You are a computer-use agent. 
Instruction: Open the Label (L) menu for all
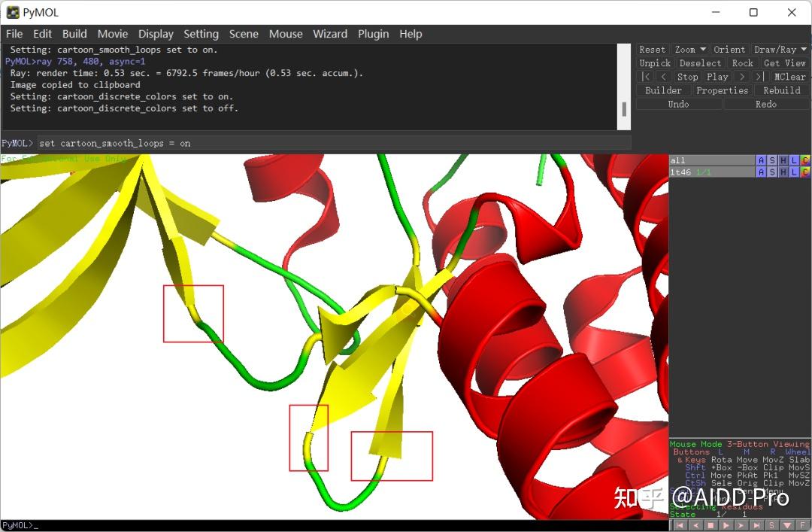pos(794,160)
